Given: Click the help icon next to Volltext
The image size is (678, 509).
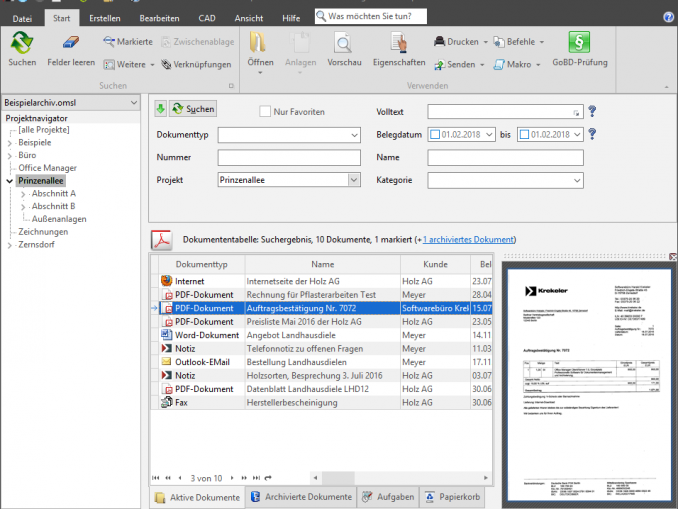Looking at the screenshot, I should (x=592, y=111).
